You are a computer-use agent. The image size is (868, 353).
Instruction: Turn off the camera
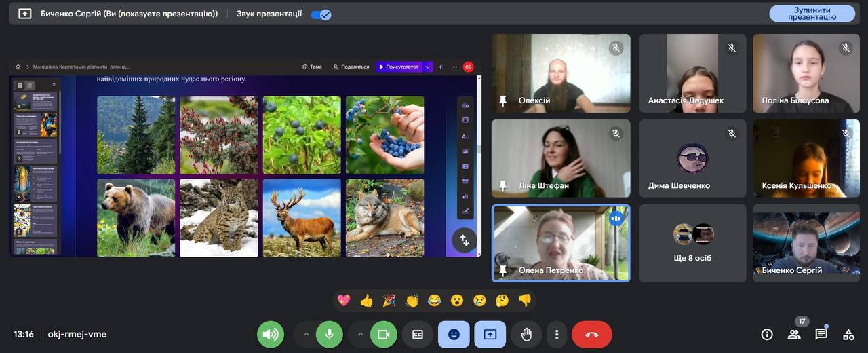(x=383, y=335)
